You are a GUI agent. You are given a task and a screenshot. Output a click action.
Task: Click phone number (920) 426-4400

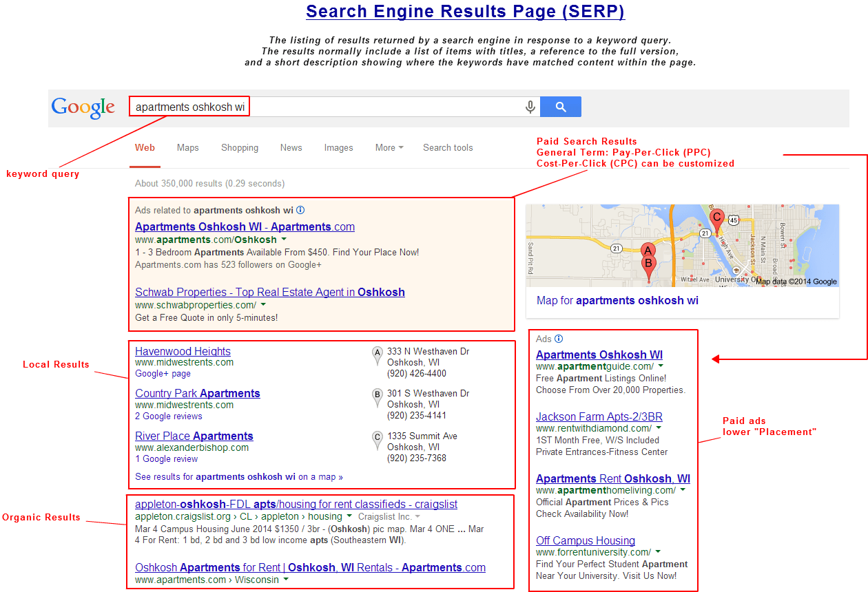417,374
